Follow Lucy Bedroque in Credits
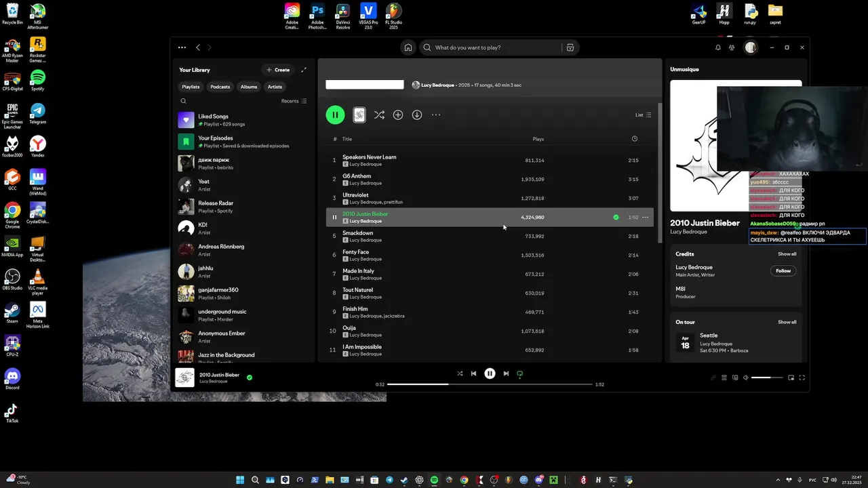This screenshot has width=868, height=488. point(783,270)
